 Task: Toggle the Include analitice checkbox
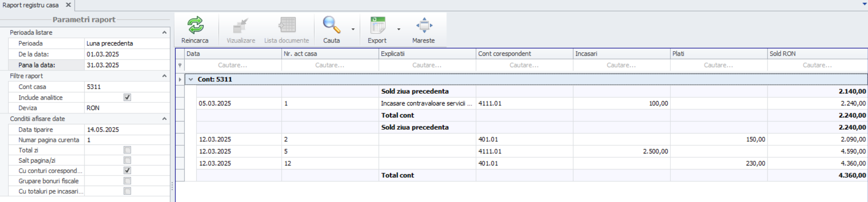pos(127,97)
